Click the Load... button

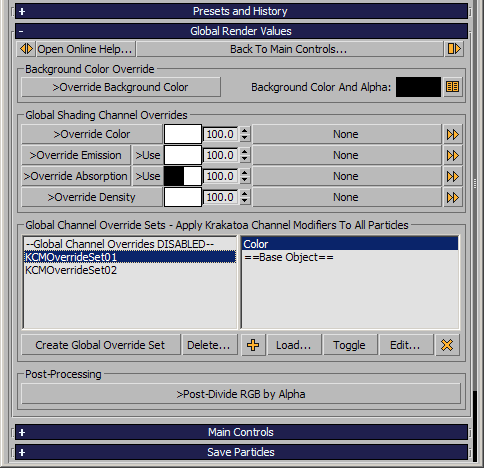click(x=294, y=345)
